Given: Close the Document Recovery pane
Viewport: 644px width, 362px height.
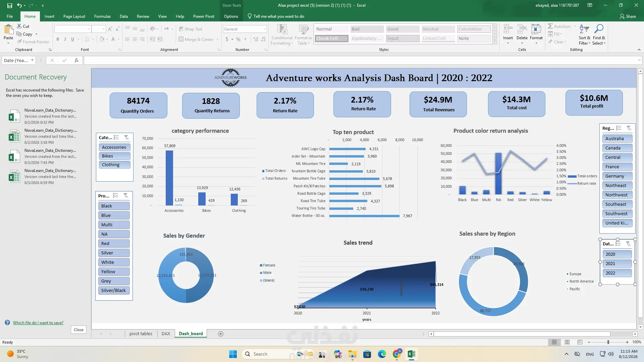Looking at the screenshot, I should click(79, 330).
